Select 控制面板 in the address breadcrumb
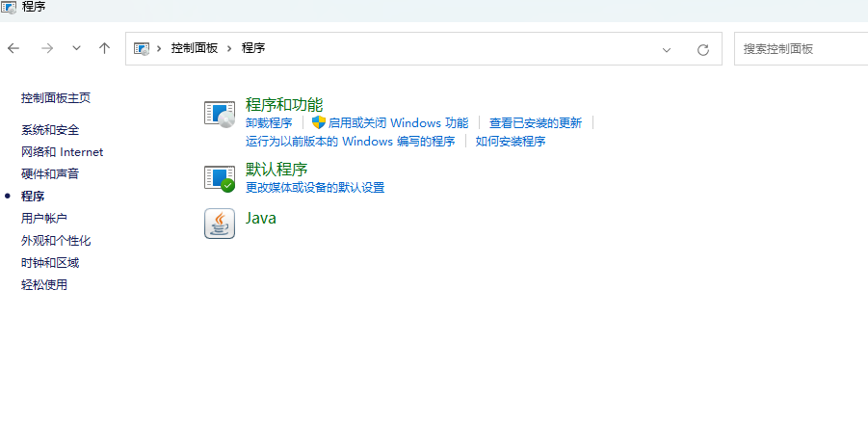This screenshot has height=422, width=868. click(x=195, y=48)
